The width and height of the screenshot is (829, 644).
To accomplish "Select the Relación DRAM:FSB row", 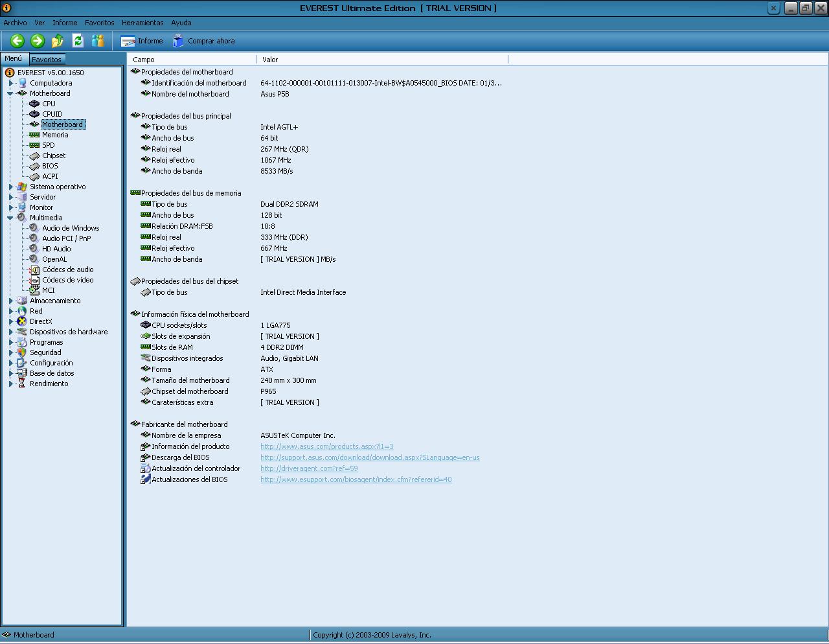I will tap(317, 226).
